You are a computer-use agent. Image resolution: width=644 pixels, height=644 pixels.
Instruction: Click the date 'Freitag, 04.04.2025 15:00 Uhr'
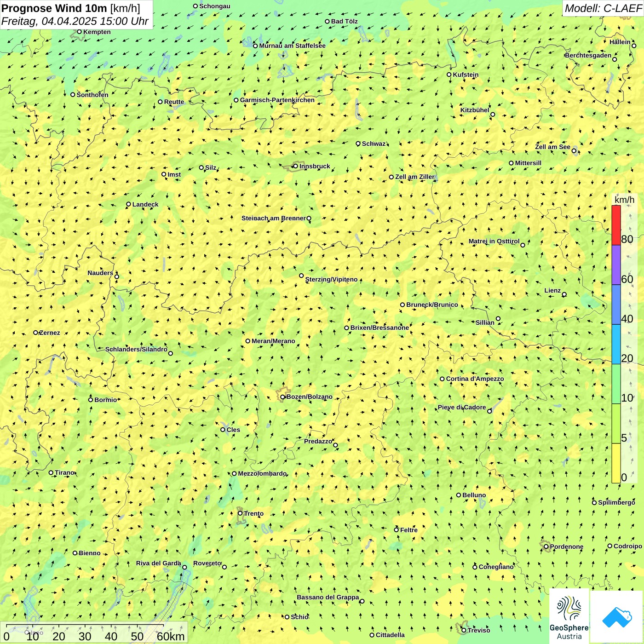coord(75,21)
